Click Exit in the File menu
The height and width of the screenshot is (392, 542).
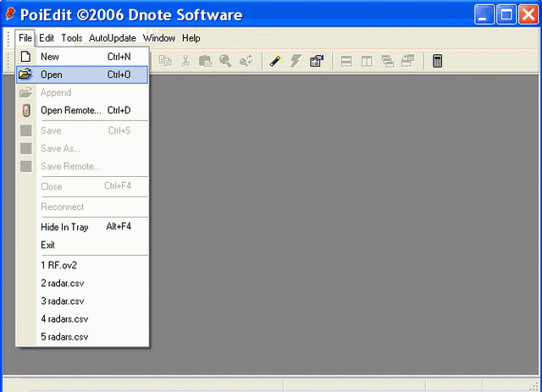point(47,245)
